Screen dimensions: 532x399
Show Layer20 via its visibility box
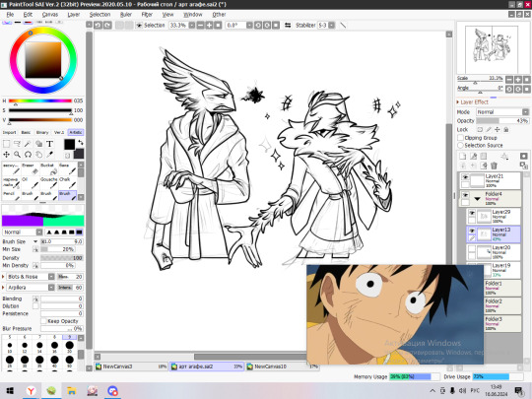472,248
